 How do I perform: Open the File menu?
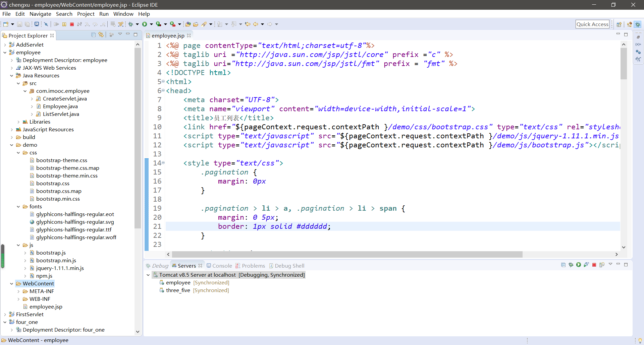click(6, 14)
